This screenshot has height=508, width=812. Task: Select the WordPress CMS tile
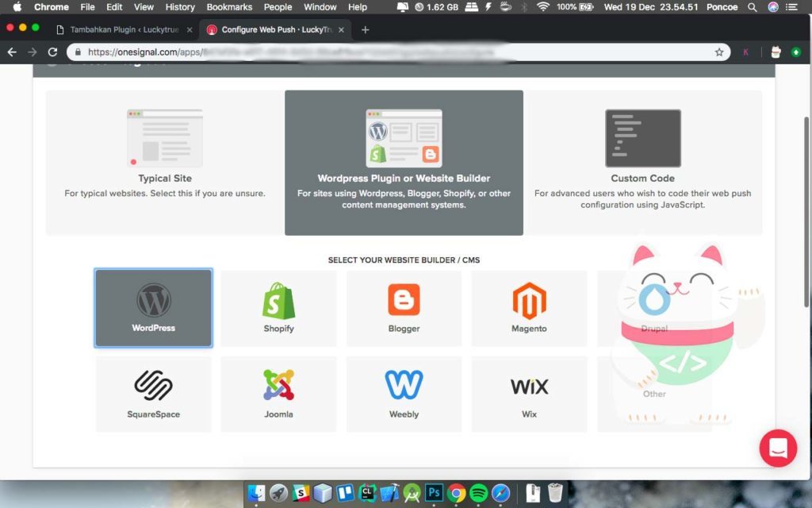pyautogui.click(x=153, y=308)
